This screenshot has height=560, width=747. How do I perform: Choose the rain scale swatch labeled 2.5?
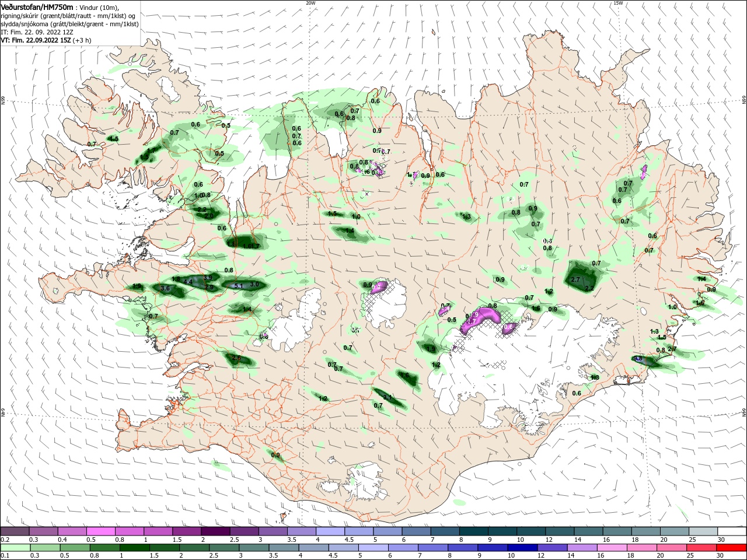(x=224, y=548)
